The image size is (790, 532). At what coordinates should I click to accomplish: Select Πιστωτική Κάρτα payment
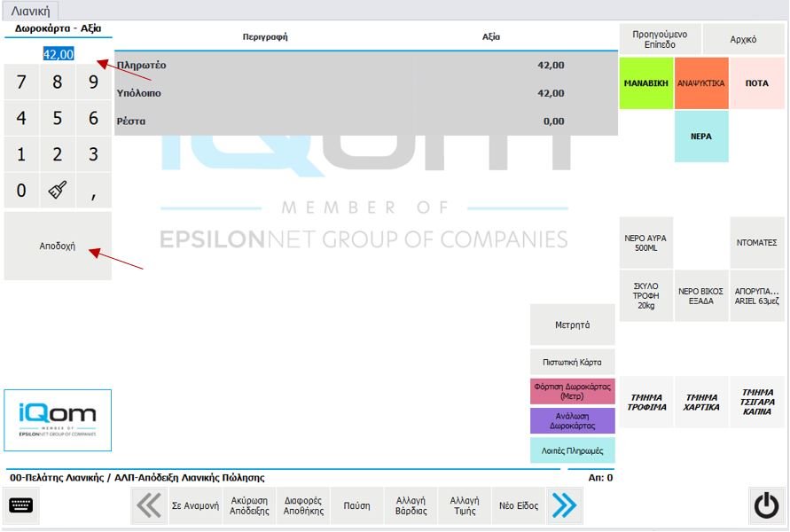[x=572, y=362]
